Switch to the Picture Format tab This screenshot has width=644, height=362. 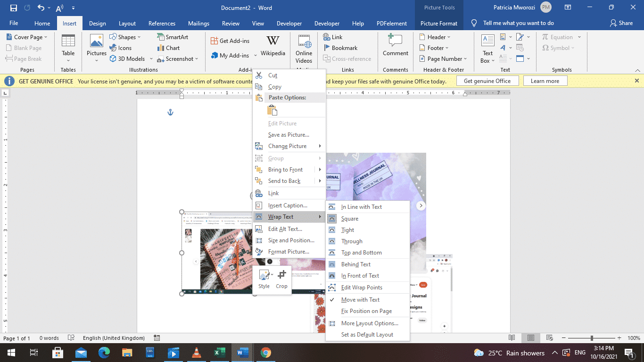(439, 23)
